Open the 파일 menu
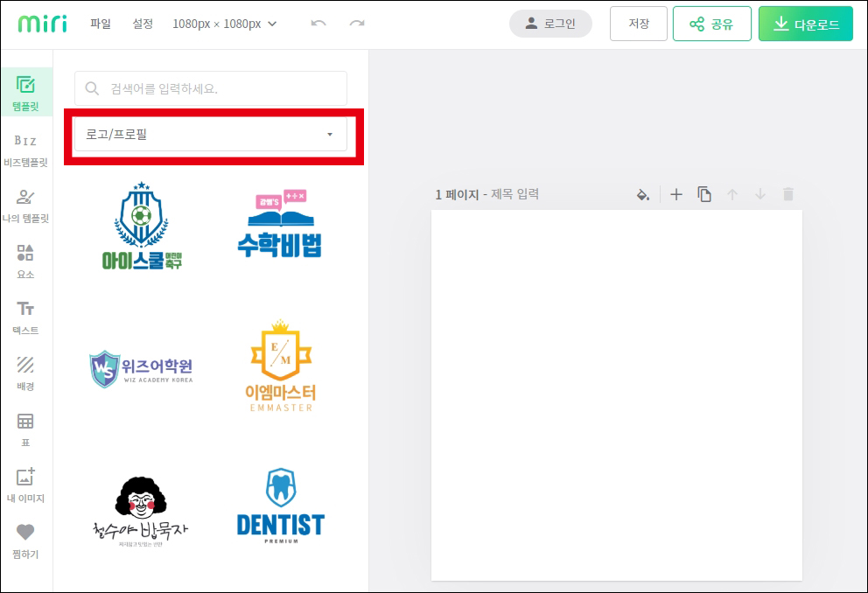Image resolution: width=868 pixels, height=593 pixels. [x=101, y=24]
